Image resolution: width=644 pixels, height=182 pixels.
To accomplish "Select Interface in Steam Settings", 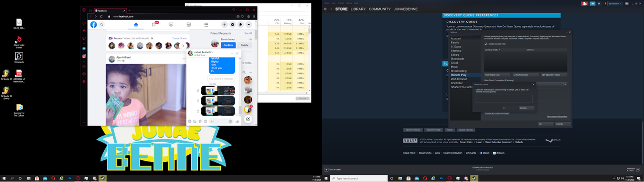I will click(456, 51).
